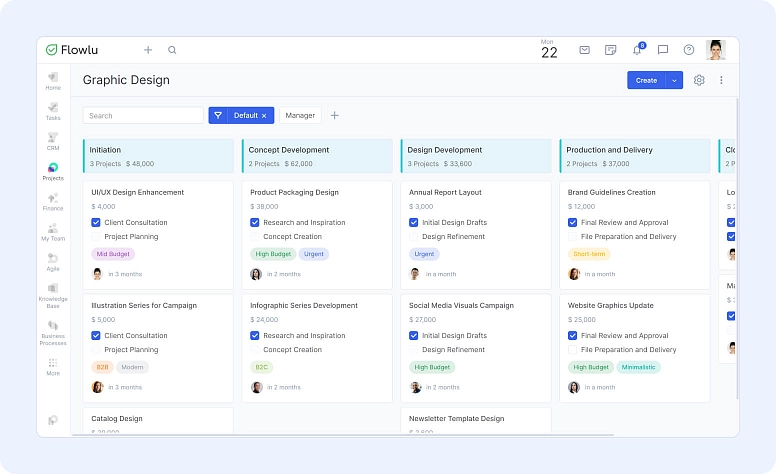Open Finance section in sidebar

[53, 202]
